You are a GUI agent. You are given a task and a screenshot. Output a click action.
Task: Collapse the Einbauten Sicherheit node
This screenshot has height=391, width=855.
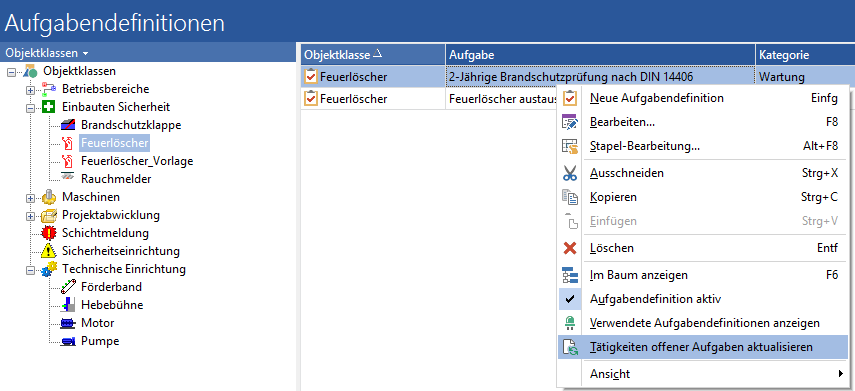point(31,107)
